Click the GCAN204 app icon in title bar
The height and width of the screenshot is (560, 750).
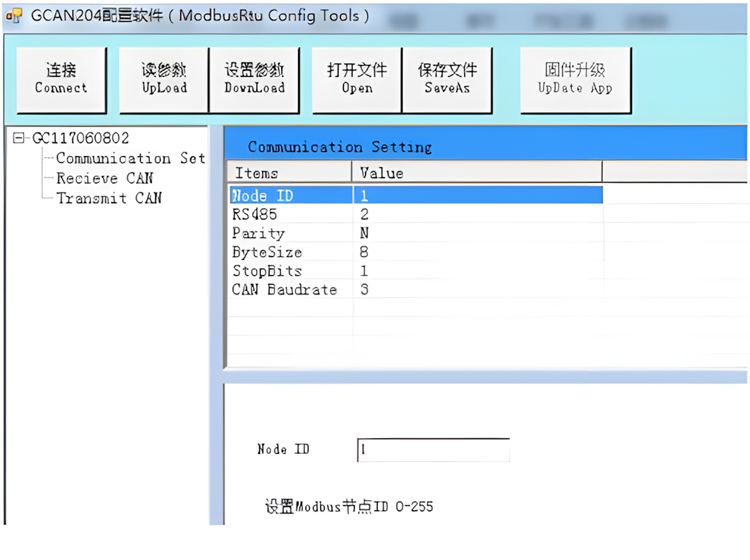[14, 15]
